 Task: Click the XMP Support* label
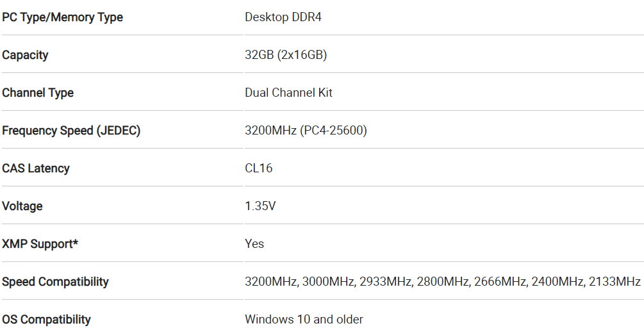tap(40, 244)
